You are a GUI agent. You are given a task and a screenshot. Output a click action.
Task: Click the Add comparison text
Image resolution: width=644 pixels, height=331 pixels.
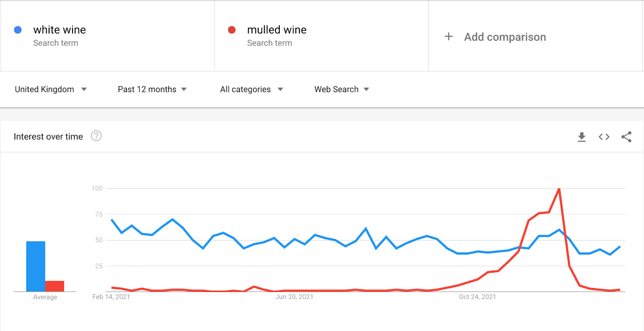click(505, 37)
